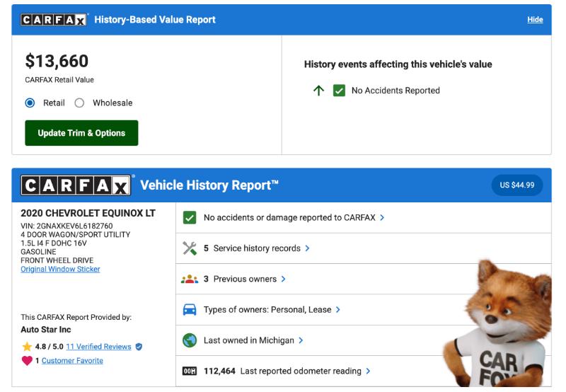Open the 11 Verified Reviews link
Image resolution: width=566 pixels, height=392 pixels.
pyautogui.click(x=98, y=347)
